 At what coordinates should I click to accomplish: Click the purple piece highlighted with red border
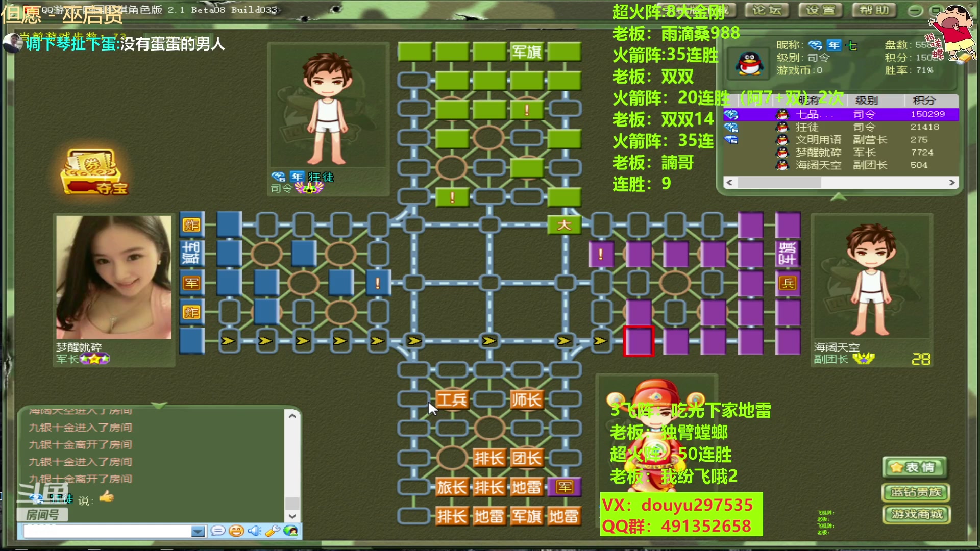tap(638, 341)
